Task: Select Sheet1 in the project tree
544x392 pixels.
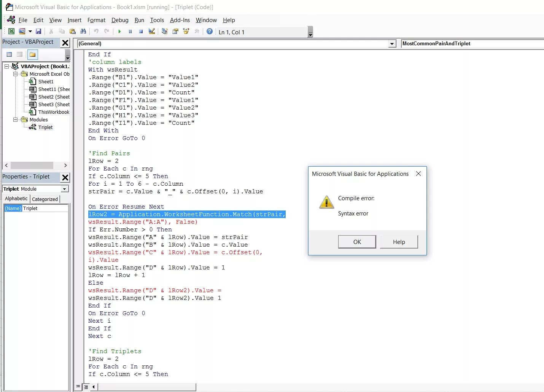Action: (46, 81)
